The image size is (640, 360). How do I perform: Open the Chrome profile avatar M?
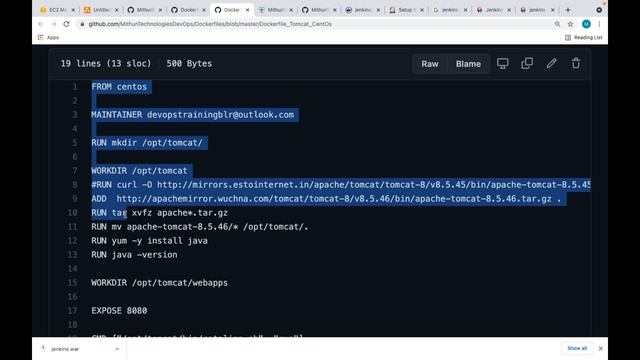point(586,24)
